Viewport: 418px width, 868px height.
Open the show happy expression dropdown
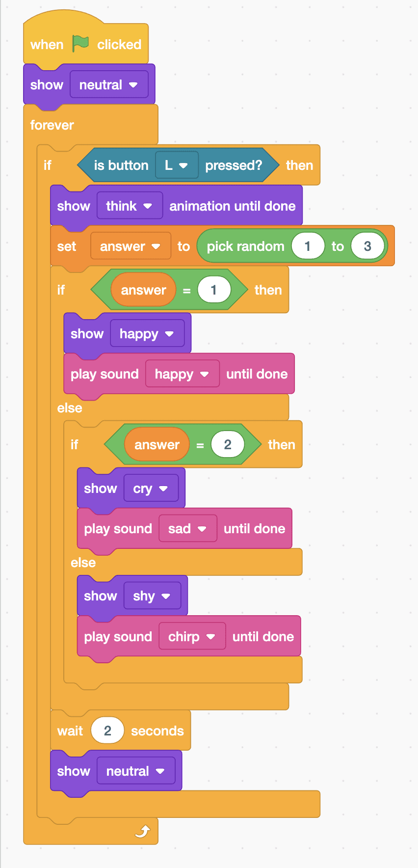click(x=147, y=333)
